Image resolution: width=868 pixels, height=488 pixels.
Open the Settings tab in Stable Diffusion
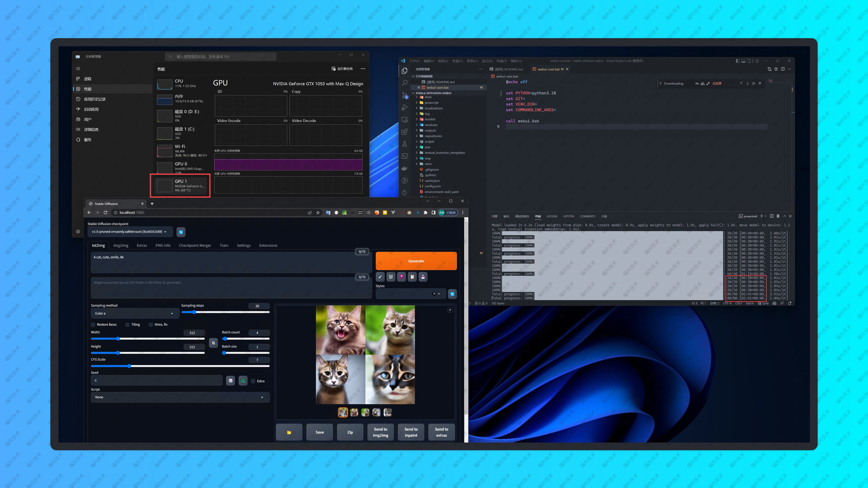(244, 245)
